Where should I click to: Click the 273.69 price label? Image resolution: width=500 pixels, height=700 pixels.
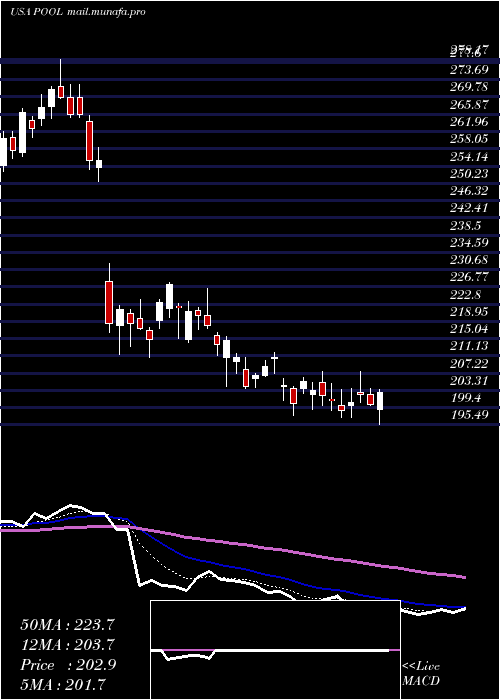tap(469, 69)
